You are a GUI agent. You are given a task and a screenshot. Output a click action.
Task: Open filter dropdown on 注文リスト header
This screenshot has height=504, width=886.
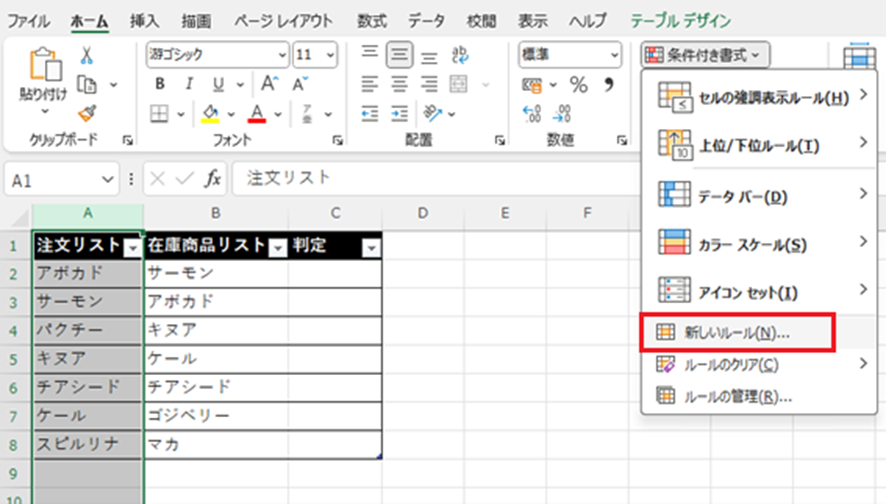[x=132, y=247]
